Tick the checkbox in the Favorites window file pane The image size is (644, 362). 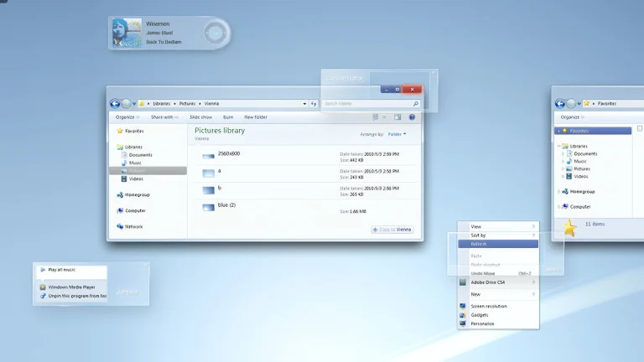point(640,128)
